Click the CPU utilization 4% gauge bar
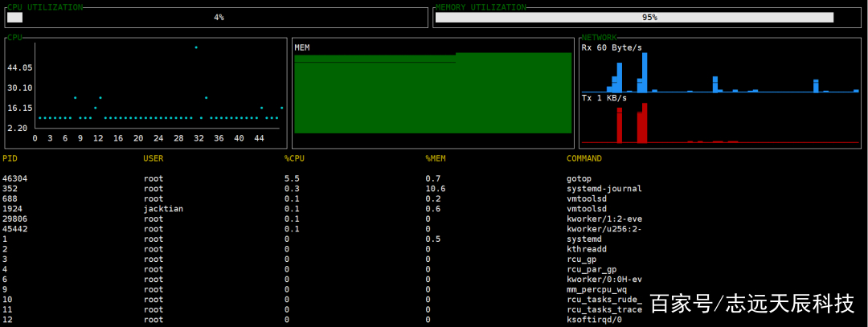This screenshot has height=327, width=868. click(216, 17)
